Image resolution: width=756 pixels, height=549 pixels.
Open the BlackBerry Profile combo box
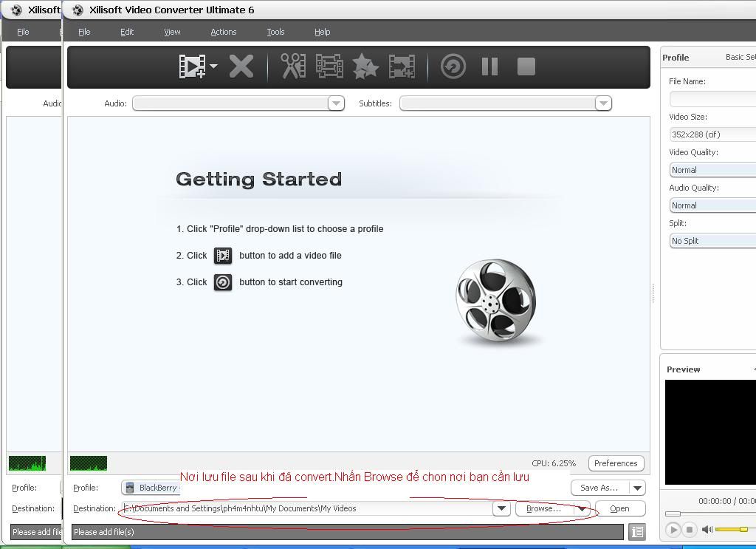(151, 488)
